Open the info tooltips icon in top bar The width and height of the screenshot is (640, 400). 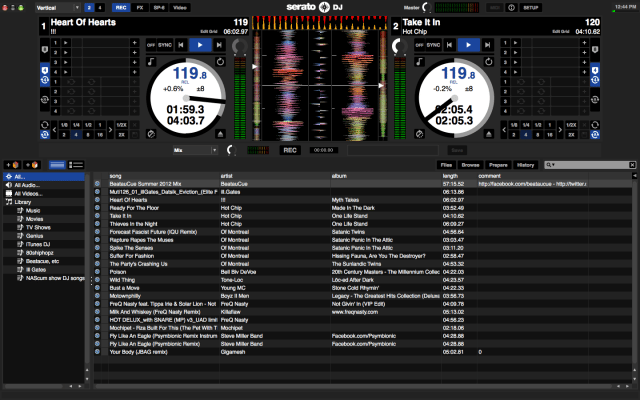click(x=511, y=7)
